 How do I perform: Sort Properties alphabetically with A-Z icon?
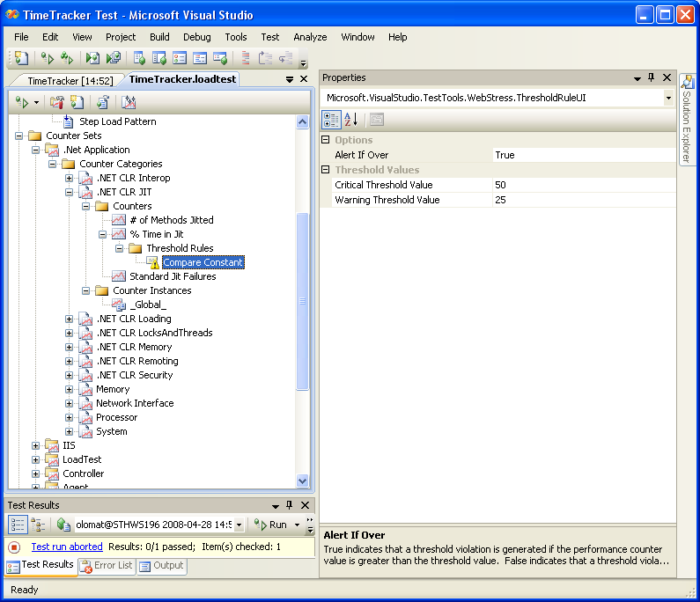point(351,120)
